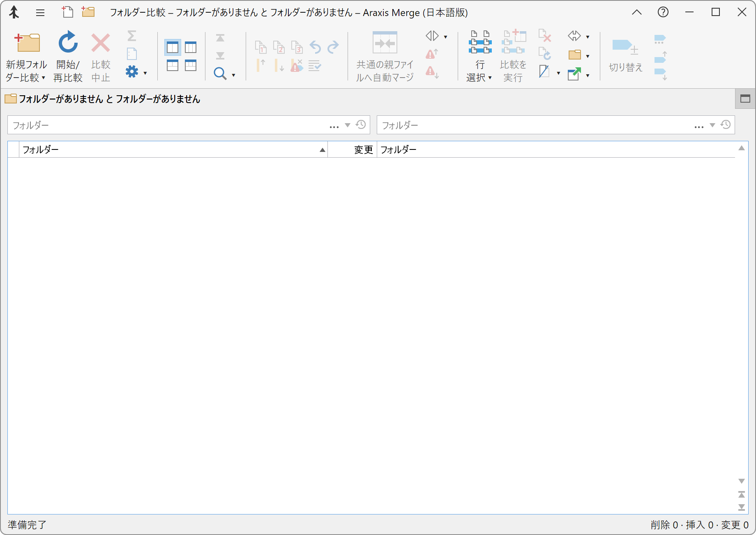Image resolution: width=756 pixels, height=535 pixels.
Task: Click the export arrow icon in the toolbar
Action: 574,74
